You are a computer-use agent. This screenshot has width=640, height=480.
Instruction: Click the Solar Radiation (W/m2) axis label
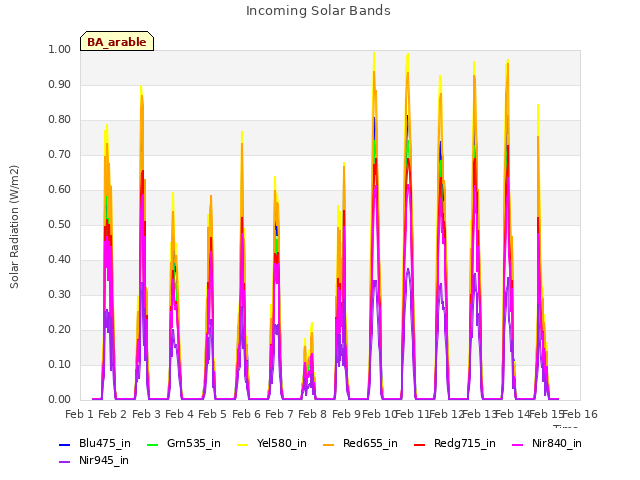[x=14, y=227]
